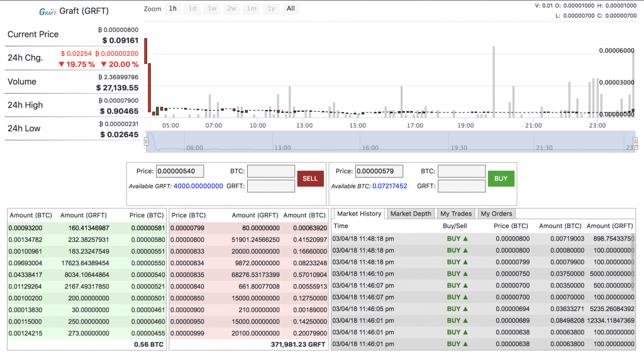Select the 1w zoom button

click(212, 9)
